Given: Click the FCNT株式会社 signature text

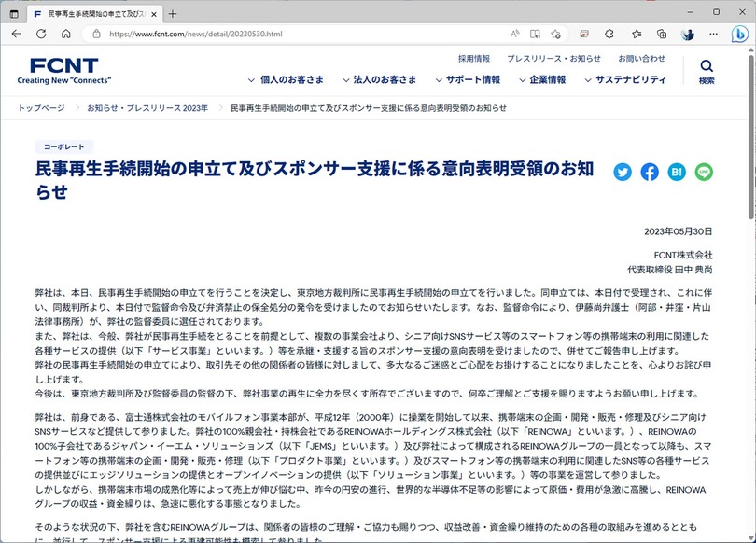Looking at the screenshot, I should point(682,255).
